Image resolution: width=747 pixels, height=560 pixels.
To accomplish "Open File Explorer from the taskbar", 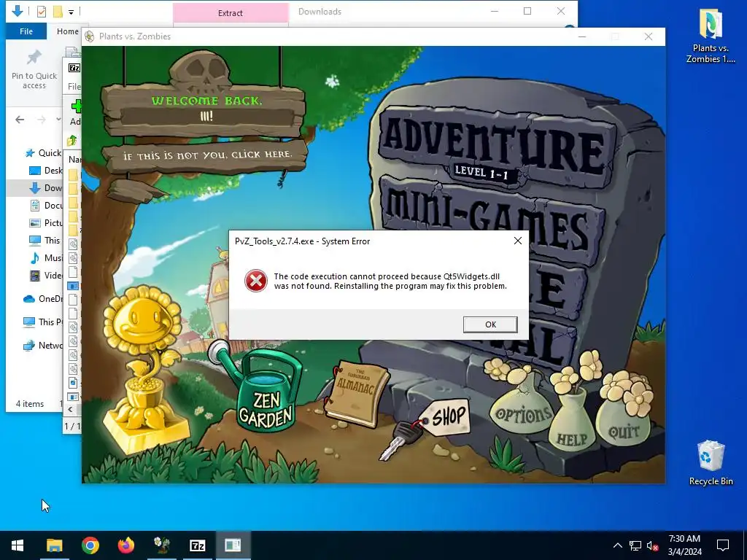I will click(x=54, y=545).
